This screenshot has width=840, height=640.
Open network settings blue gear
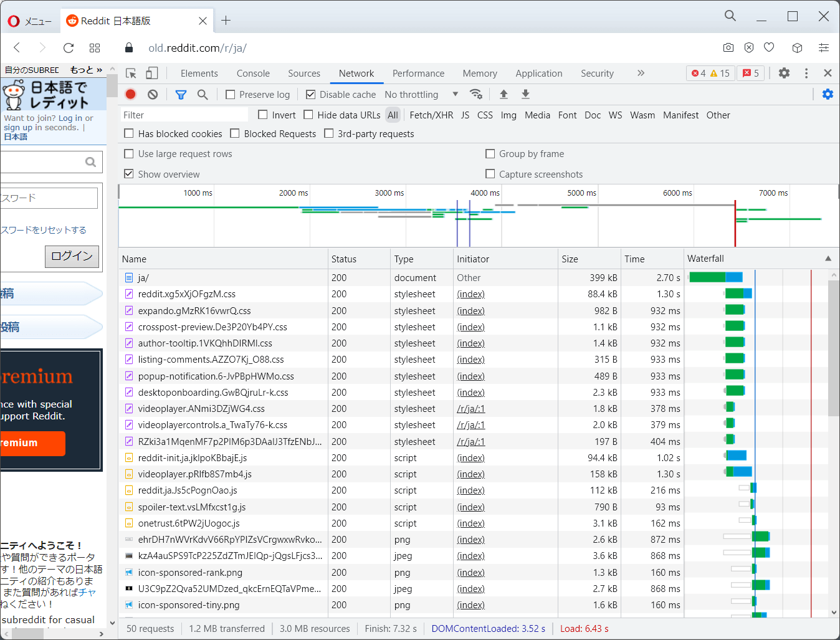pyautogui.click(x=828, y=94)
